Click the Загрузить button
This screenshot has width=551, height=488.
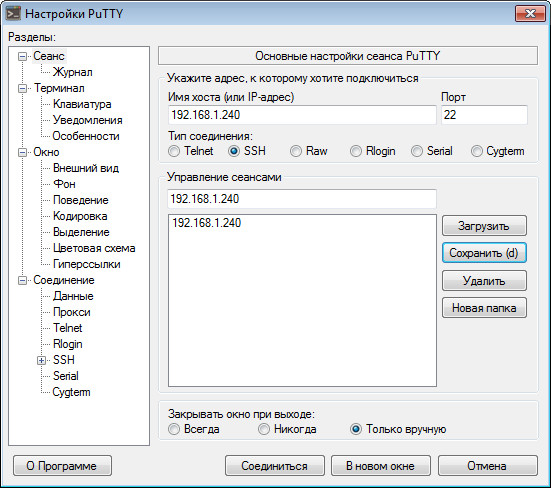tap(484, 226)
